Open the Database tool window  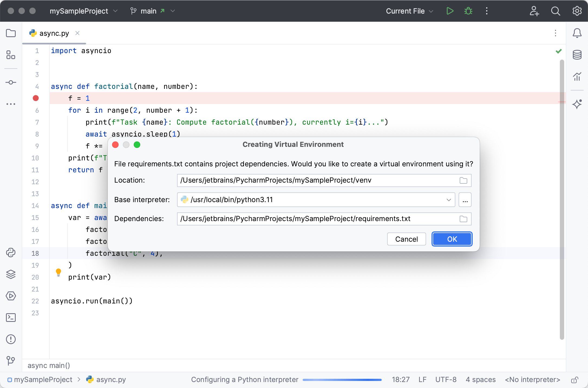point(577,55)
